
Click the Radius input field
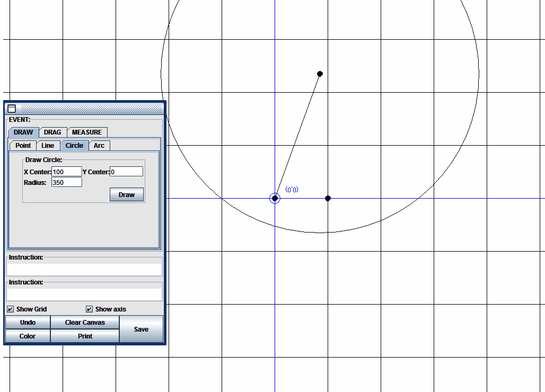[67, 182]
